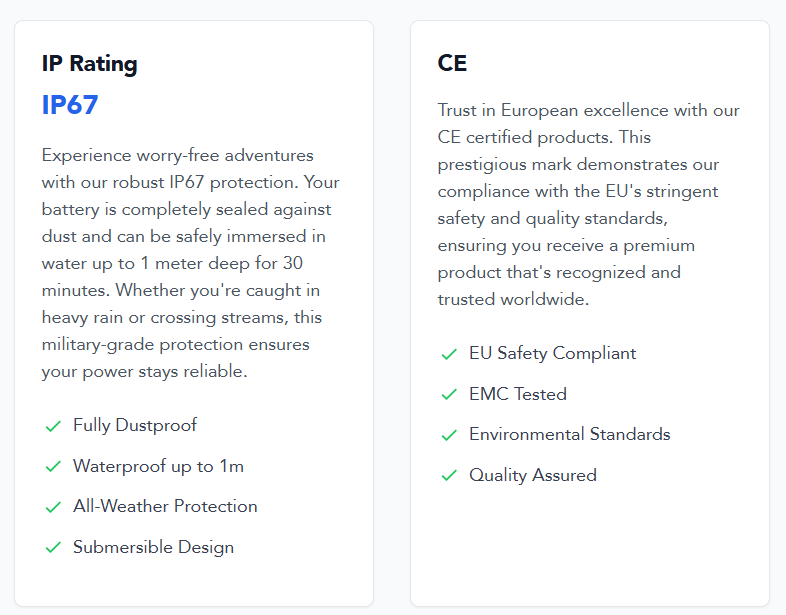Click the check icon beside Quality Assured
This screenshot has width=786, height=615.
(x=449, y=475)
